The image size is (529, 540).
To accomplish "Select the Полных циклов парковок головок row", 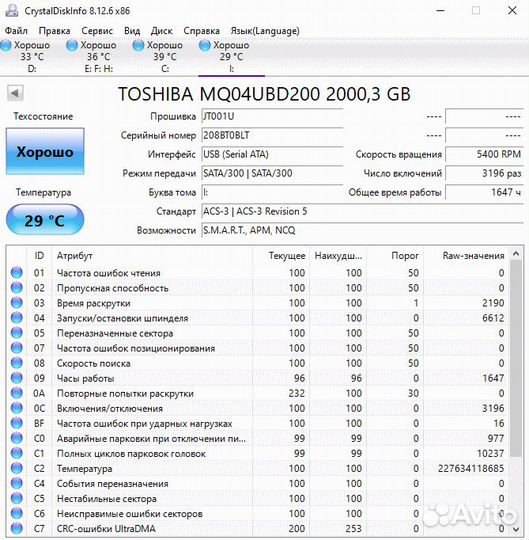I will coord(258,454).
